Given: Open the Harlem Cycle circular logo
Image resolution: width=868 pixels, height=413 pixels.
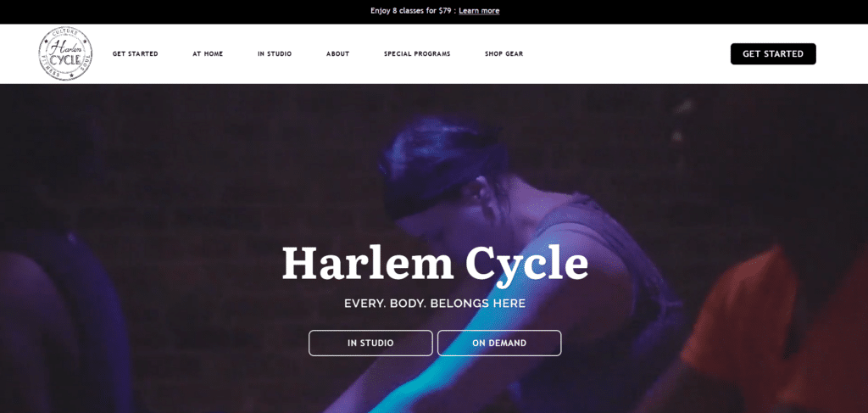Looking at the screenshot, I should [x=65, y=53].
